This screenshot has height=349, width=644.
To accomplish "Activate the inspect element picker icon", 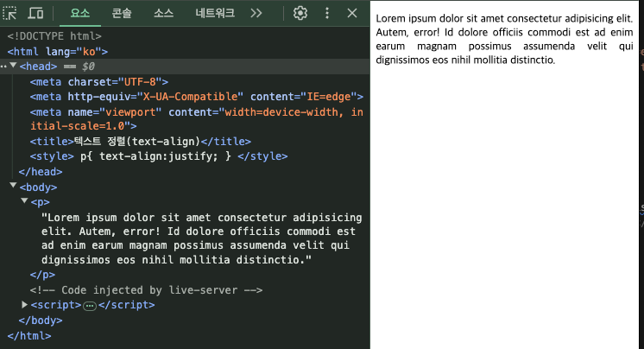I will tap(9, 13).
